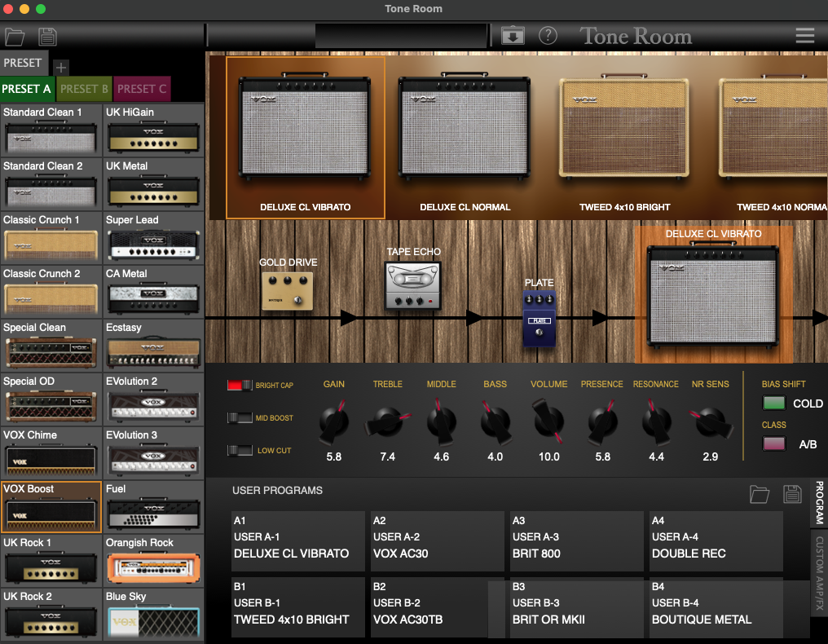Open the hamburger menu at top right
The image size is (828, 644).
click(804, 35)
